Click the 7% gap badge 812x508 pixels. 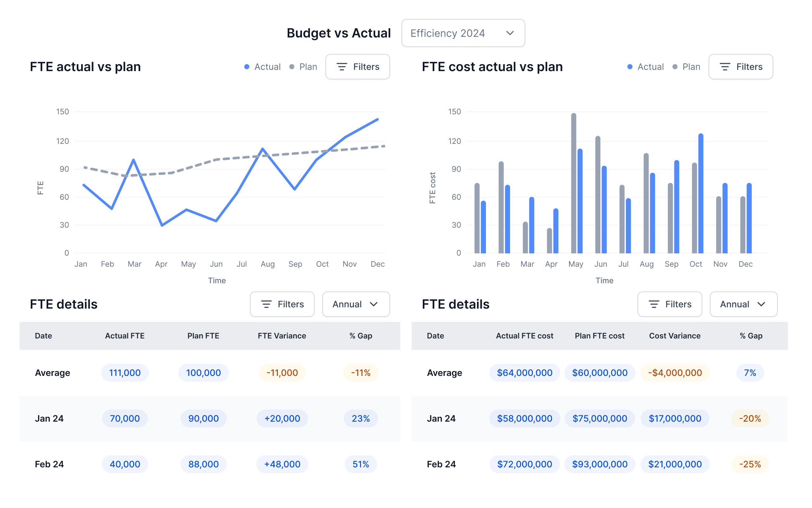pos(750,373)
